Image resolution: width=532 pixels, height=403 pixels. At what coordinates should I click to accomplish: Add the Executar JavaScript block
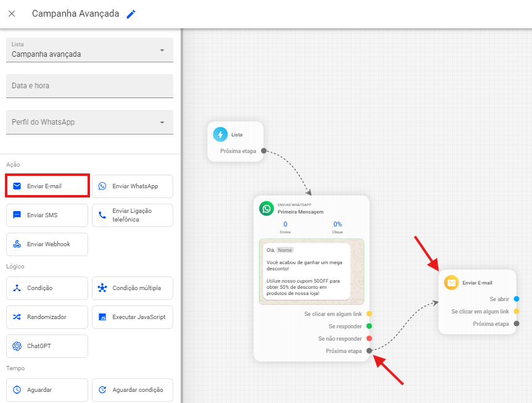133,317
